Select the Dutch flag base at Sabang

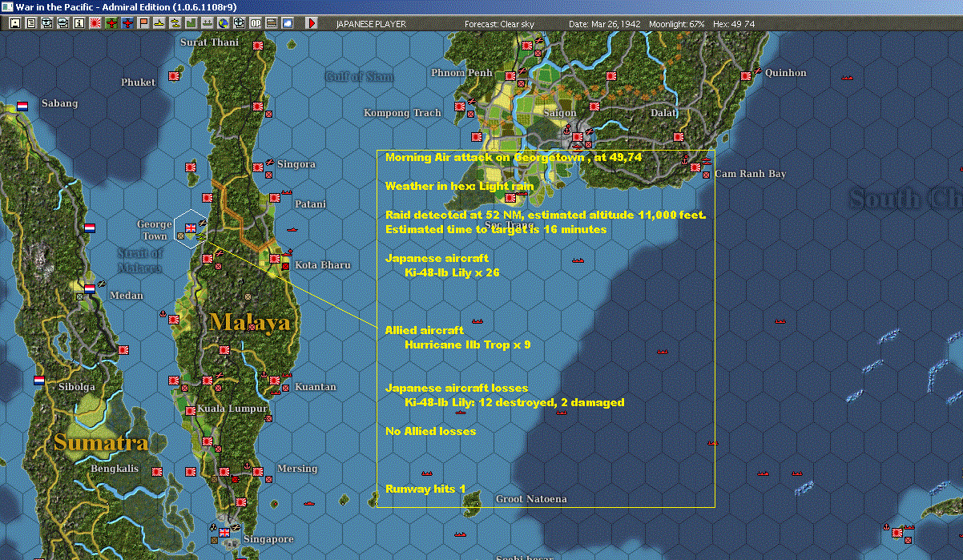click(x=22, y=106)
